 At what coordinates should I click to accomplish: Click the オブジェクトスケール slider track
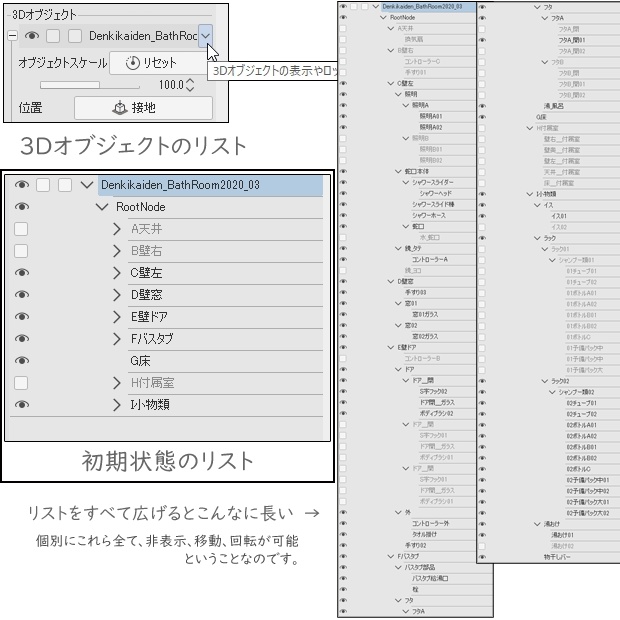click(90, 85)
